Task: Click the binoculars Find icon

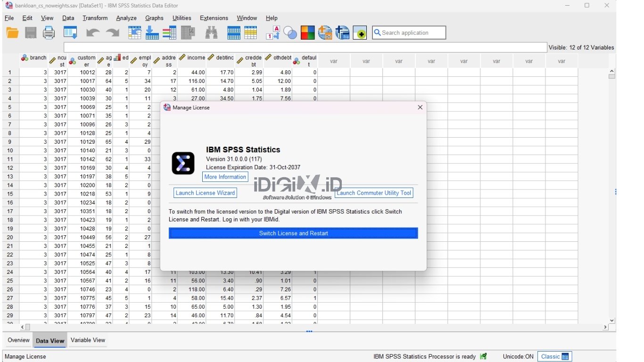Action: tap(212, 33)
